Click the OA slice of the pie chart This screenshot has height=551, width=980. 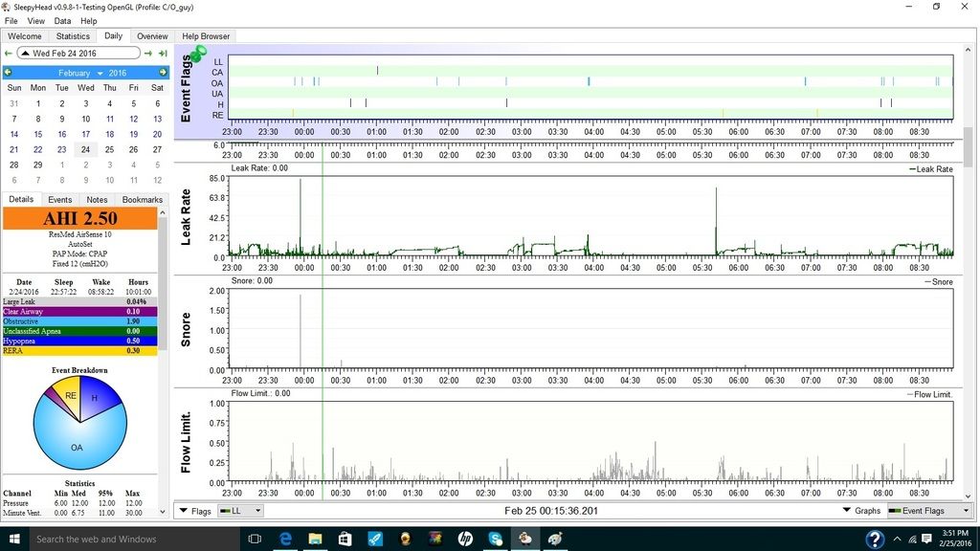[77, 448]
